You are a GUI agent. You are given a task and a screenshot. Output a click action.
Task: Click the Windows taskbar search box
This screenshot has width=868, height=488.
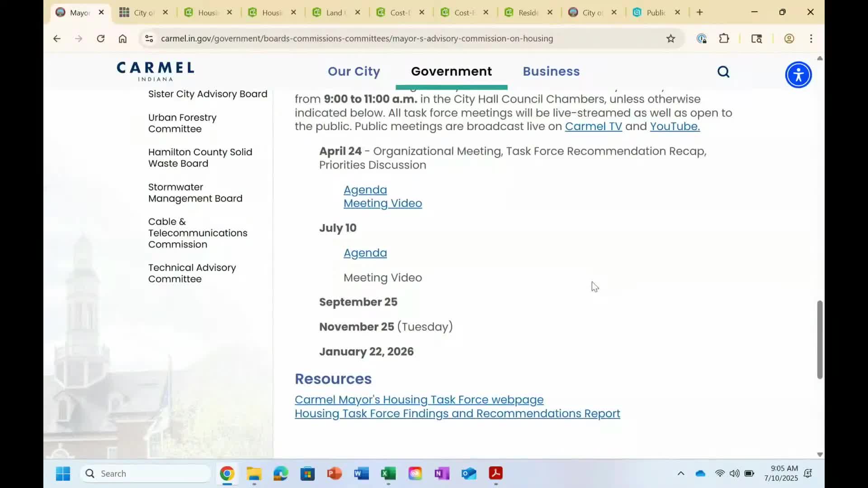pos(145,474)
